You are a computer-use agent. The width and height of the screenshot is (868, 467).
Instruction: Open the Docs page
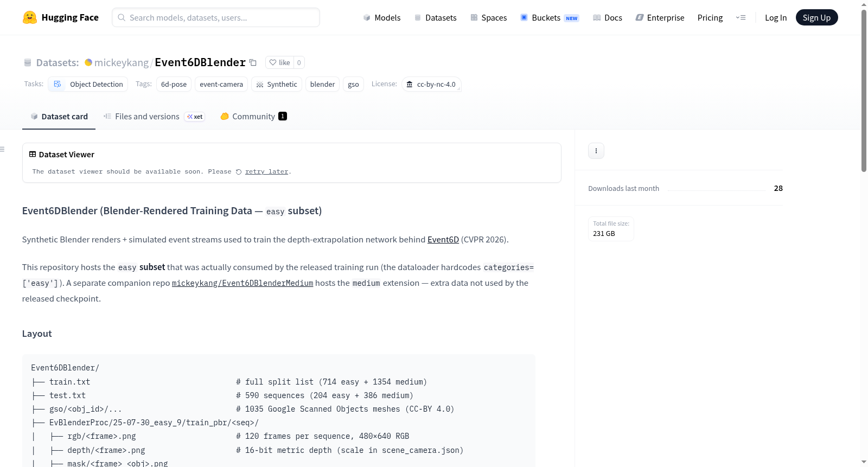[608, 17]
